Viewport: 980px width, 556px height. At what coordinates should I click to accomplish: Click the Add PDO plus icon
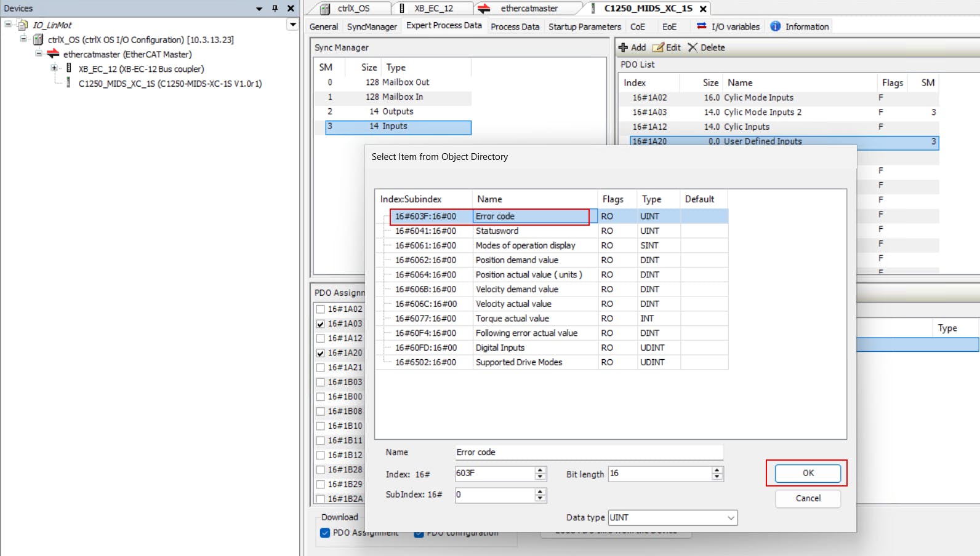(x=623, y=47)
